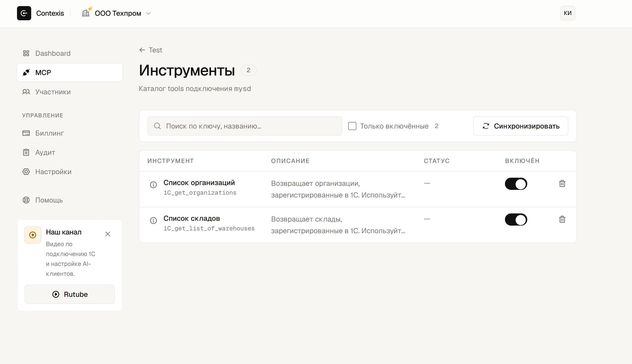Click the Биллинг card icon
Image resolution: width=632 pixels, height=364 pixels.
(26, 133)
